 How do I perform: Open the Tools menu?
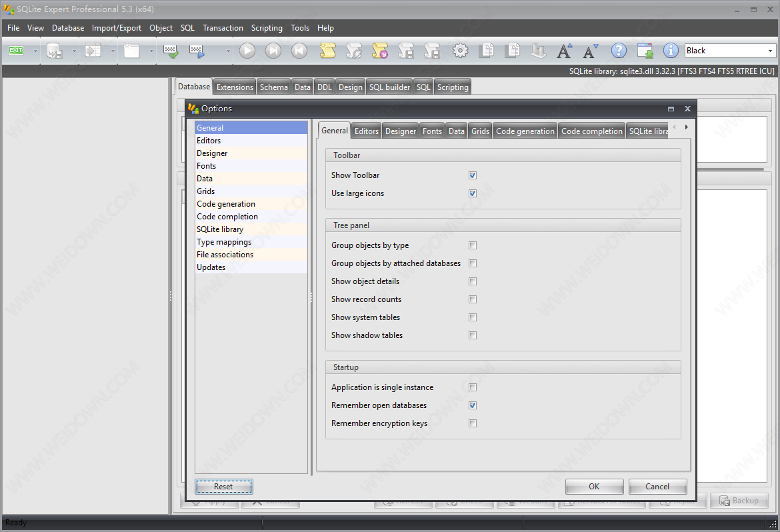coord(300,28)
